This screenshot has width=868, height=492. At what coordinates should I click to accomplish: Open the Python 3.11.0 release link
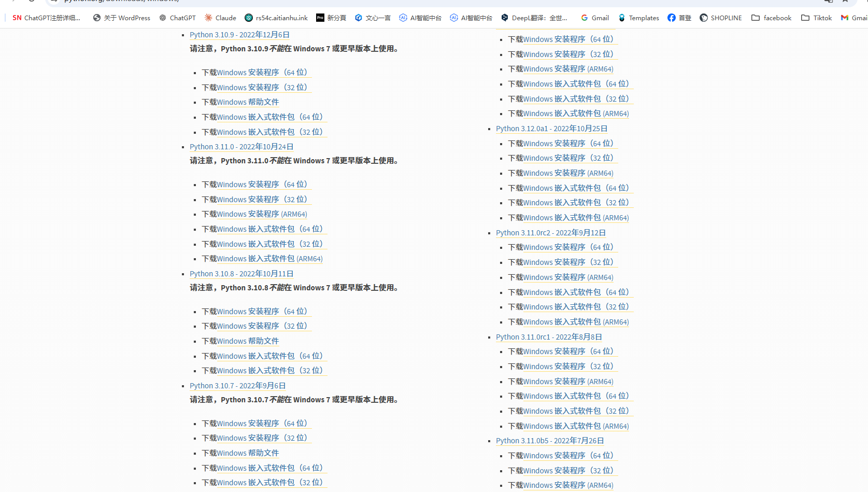(x=241, y=147)
